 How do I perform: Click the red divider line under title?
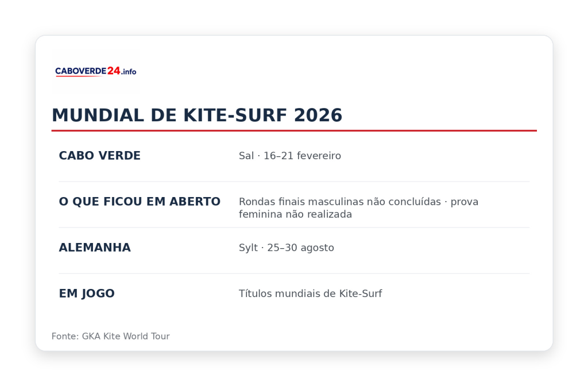(294, 130)
